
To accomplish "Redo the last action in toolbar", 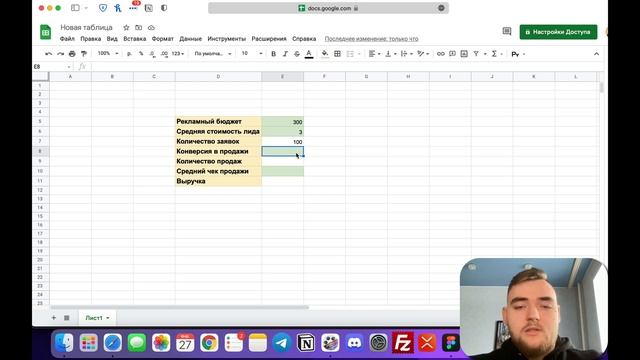I will click(x=60, y=53).
